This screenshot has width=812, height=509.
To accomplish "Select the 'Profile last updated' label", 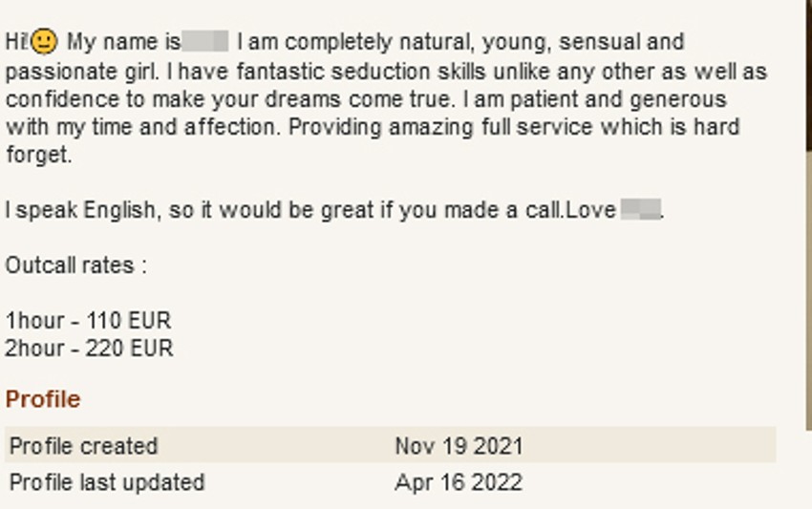I will [106, 482].
